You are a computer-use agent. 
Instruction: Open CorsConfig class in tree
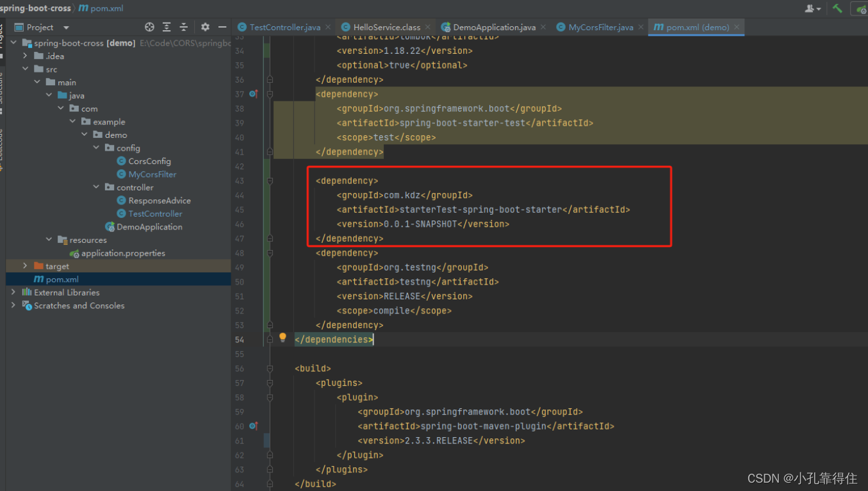tap(149, 161)
